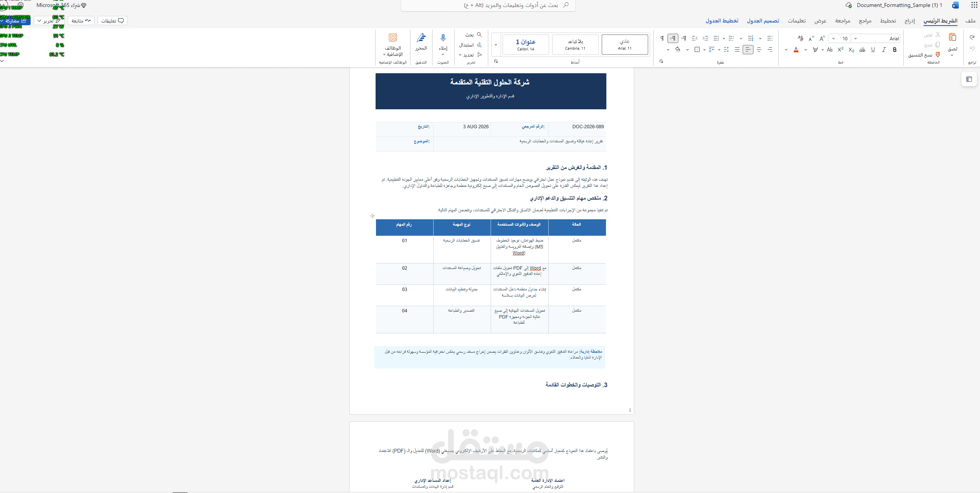Viewport: 980px width, 493px height.
Task: Click Increase Font Size icon
Action: (x=822, y=38)
